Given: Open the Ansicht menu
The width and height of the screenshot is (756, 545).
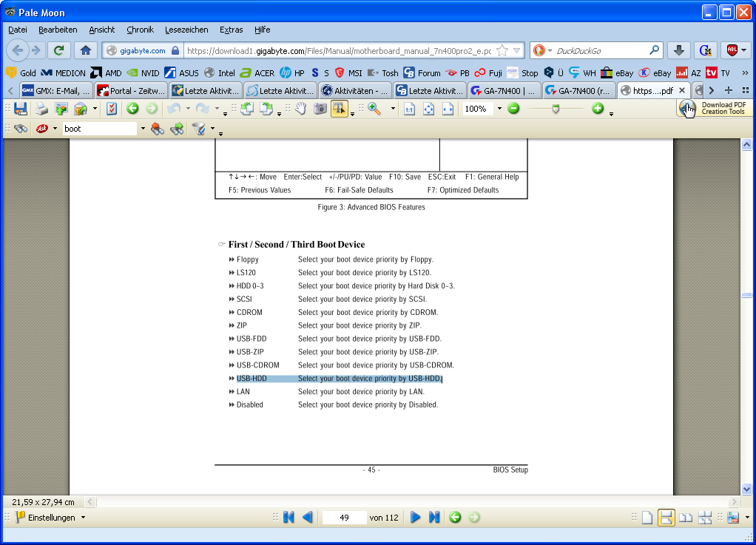Looking at the screenshot, I should [102, 30].
